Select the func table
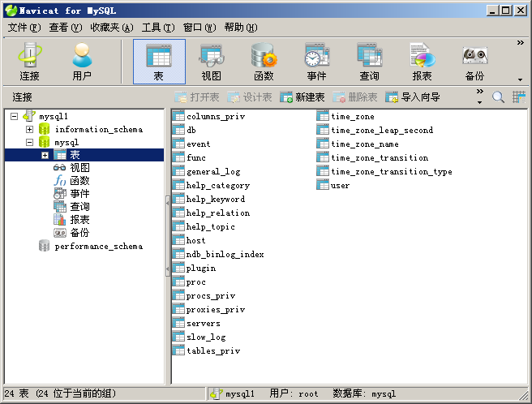Image resolution: width=532 pixels, height=404 pixels. point(189,157)
